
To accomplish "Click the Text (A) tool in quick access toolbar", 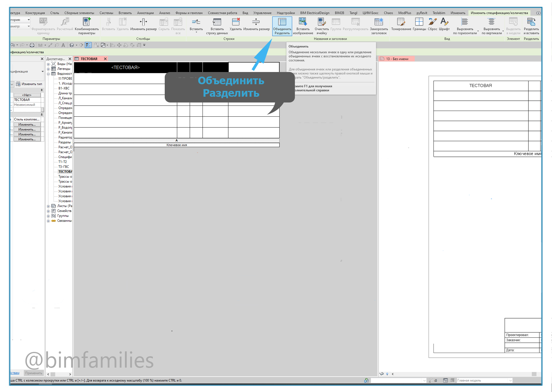I will (x=63, y=45).
